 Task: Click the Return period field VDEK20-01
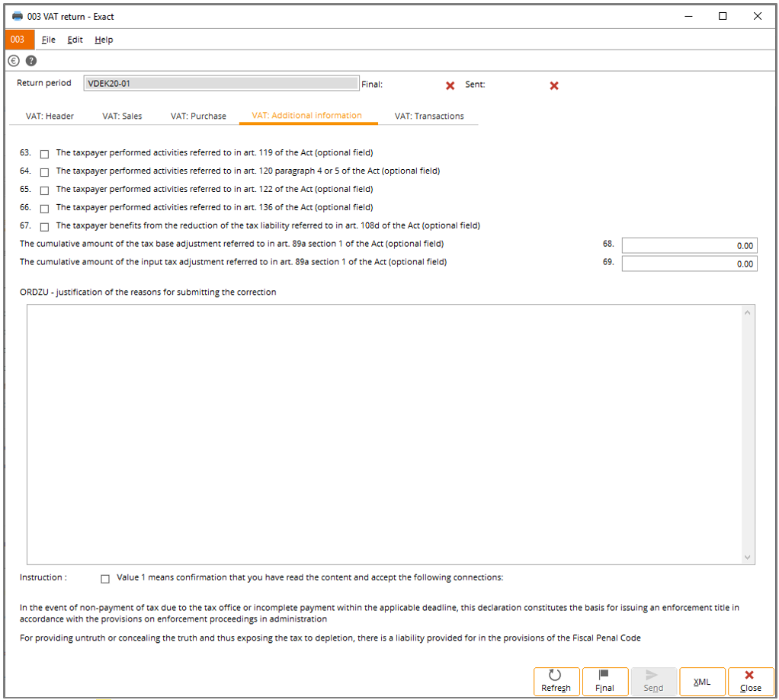coord(221,83)
